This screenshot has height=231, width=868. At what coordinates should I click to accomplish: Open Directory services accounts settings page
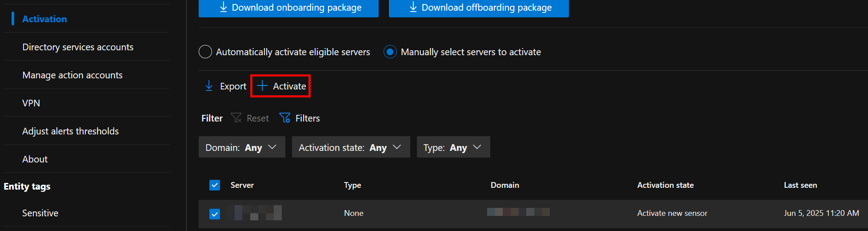[78, 47]
